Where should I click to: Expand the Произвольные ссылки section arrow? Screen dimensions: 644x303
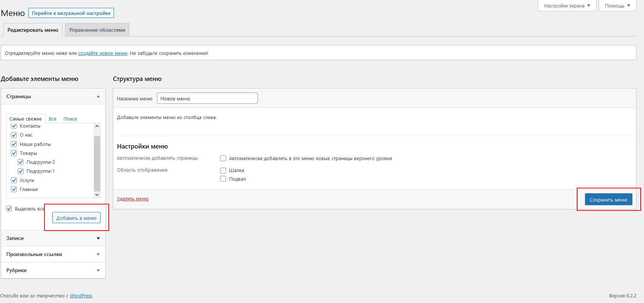click(x=98, y=254)
